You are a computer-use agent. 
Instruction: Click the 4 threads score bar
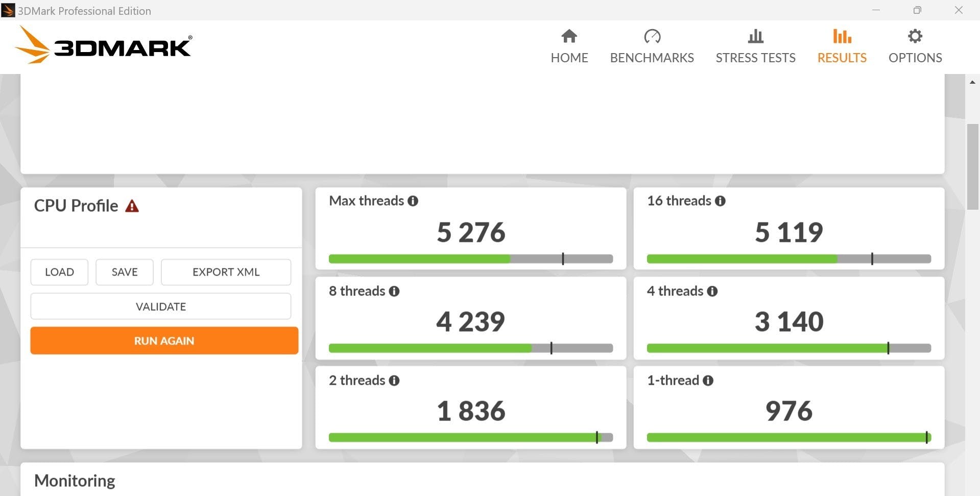789,349
